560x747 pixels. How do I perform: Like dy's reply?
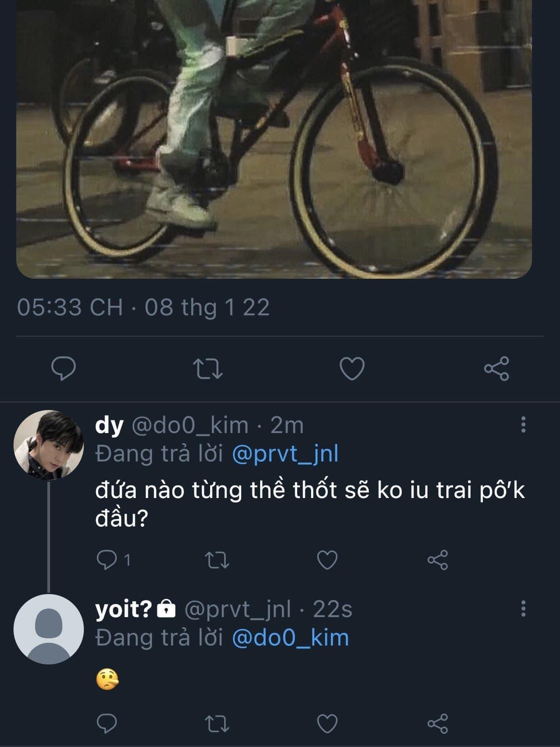pos(327,560)
